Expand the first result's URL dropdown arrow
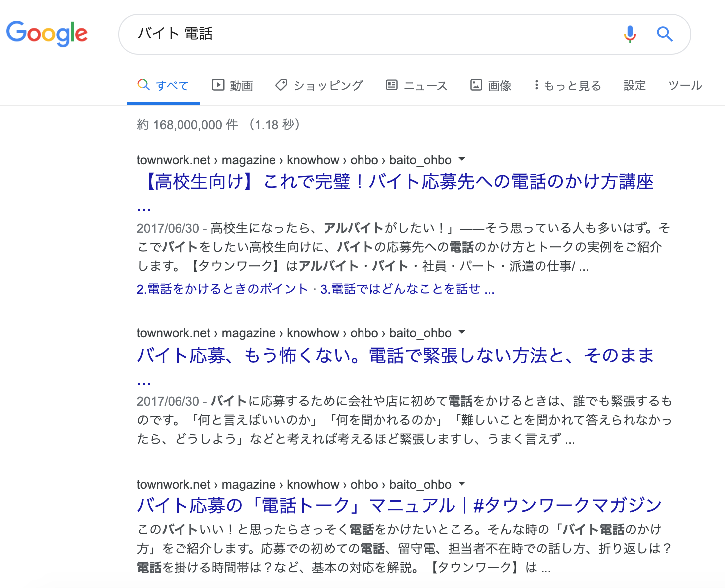The width and height of the screenshot is (725, 588). point(462,160)
